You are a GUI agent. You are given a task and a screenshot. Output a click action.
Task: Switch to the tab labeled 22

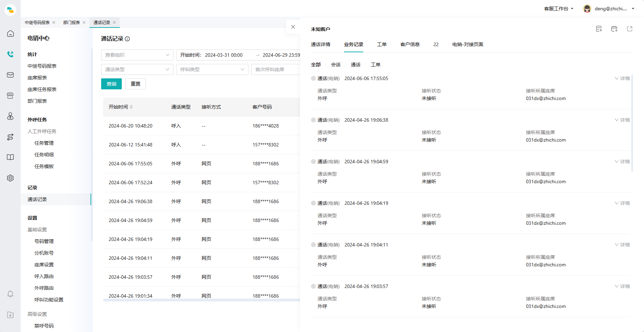coord(436,44)
